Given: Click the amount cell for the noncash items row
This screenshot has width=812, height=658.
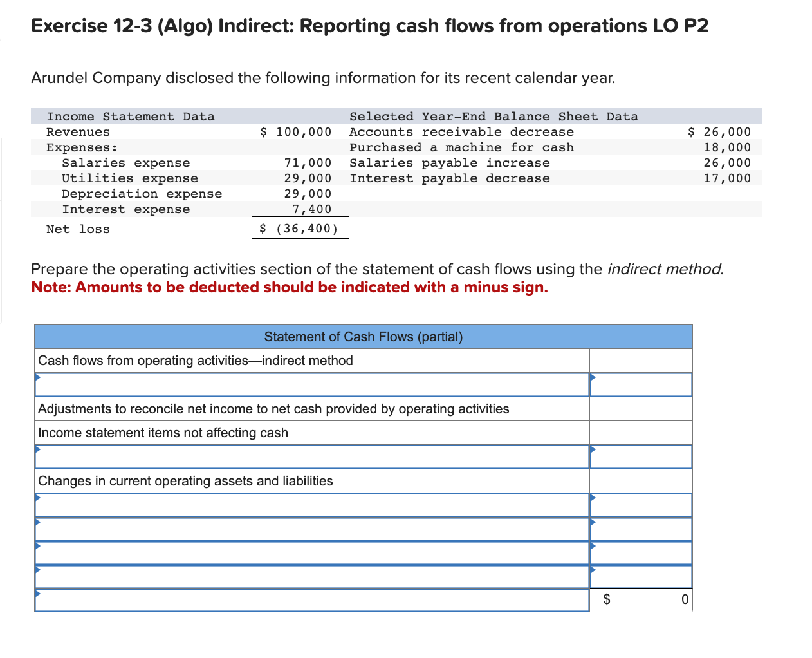Looking at the screenshot, I should click(x=641, y=456).
